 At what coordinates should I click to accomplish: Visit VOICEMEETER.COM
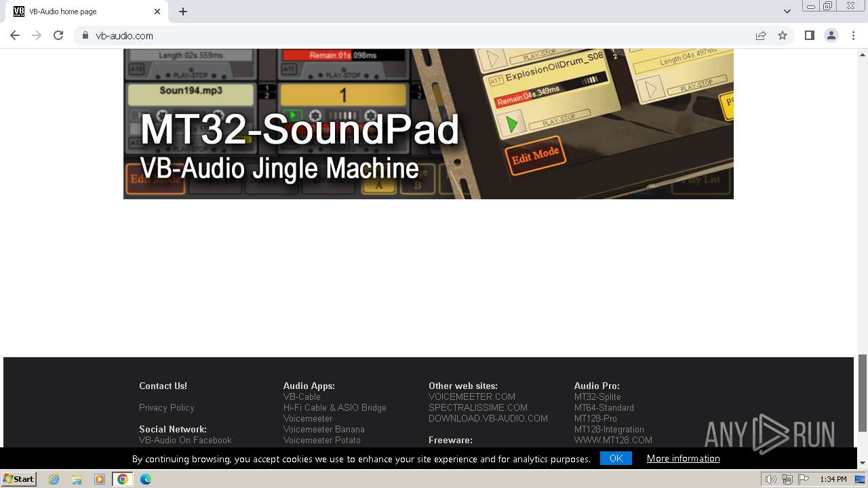472,396
